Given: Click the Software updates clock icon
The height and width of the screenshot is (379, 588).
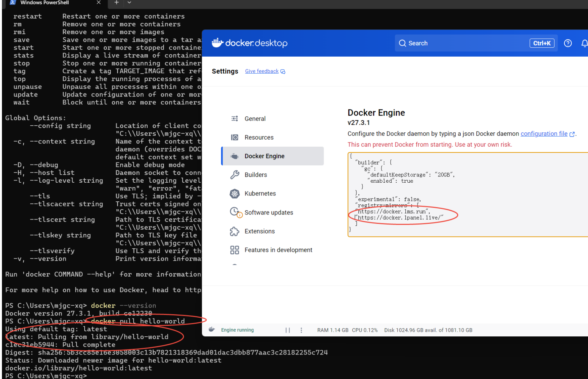Looking at the screenshot, I should point(235,212).
